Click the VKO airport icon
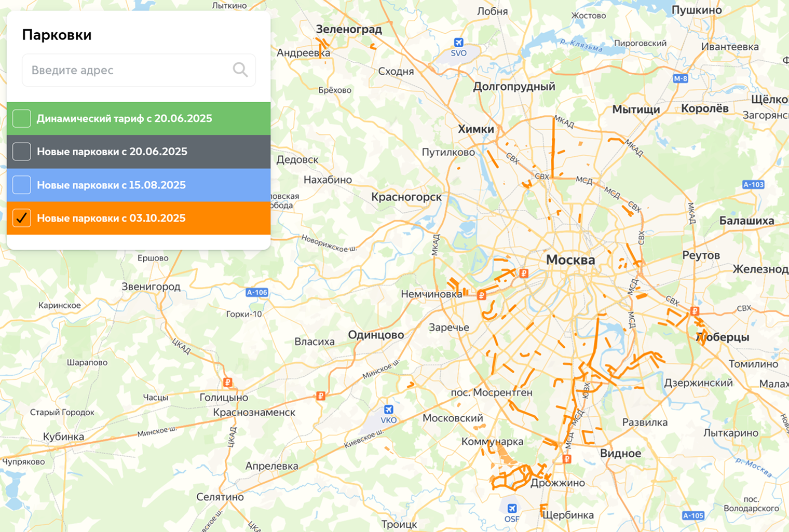 [388, 410]
